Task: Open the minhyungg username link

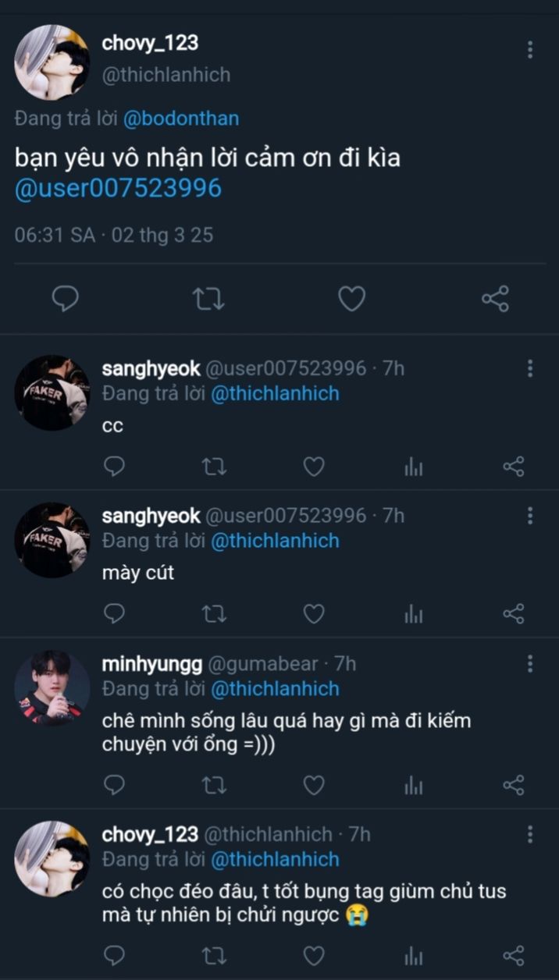Action: coord(151,664)
